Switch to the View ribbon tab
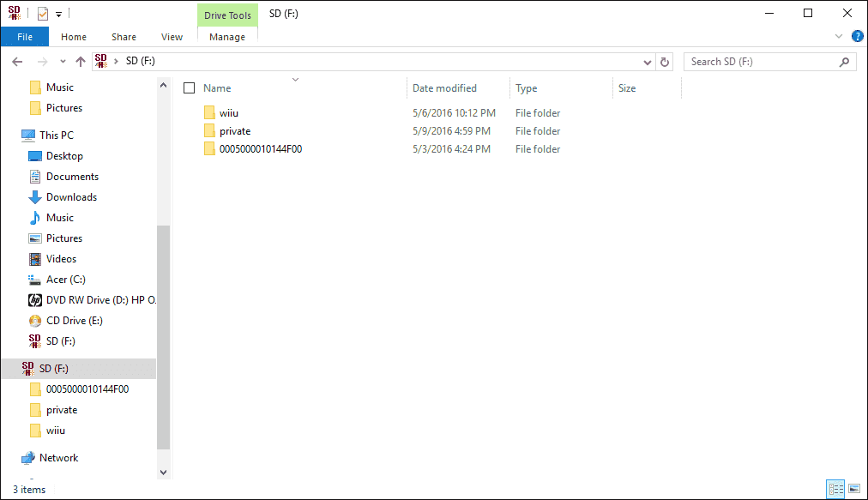Screen dimensions: 868x500 172,37
